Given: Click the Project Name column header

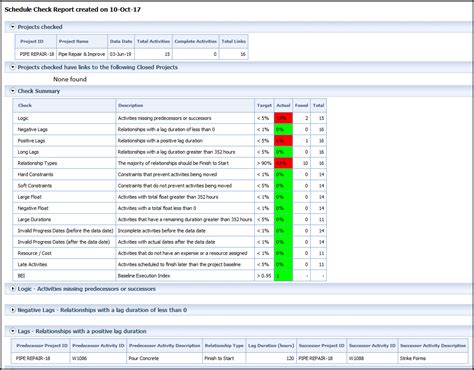Looking at the screenshot, I should 82,41.
